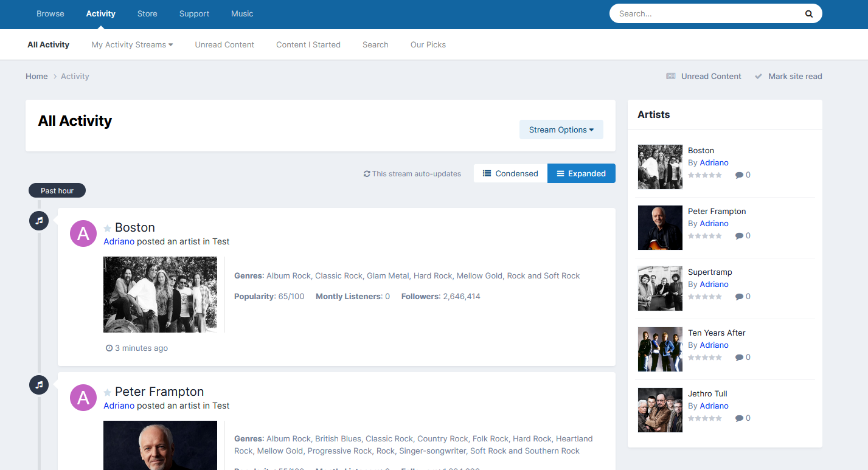Click the auto-update refresh icon
Viewport: 868px width, 470px height.
point(367,174)
